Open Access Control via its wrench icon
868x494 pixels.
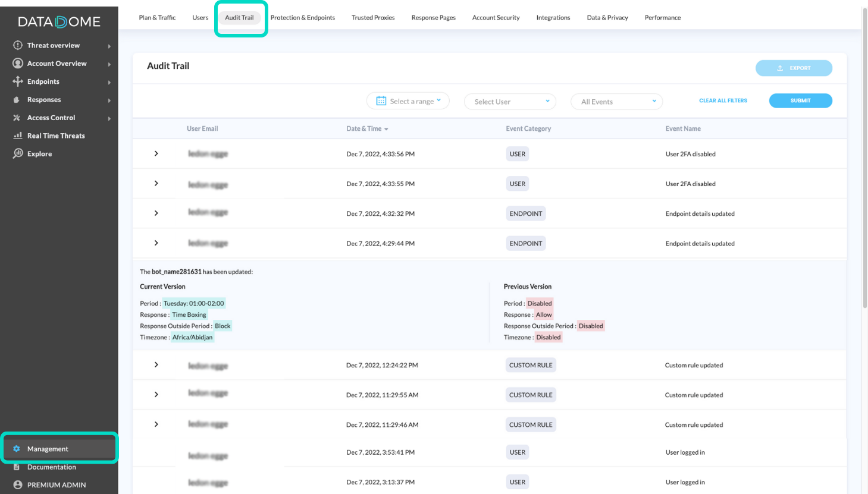point(17,117)
